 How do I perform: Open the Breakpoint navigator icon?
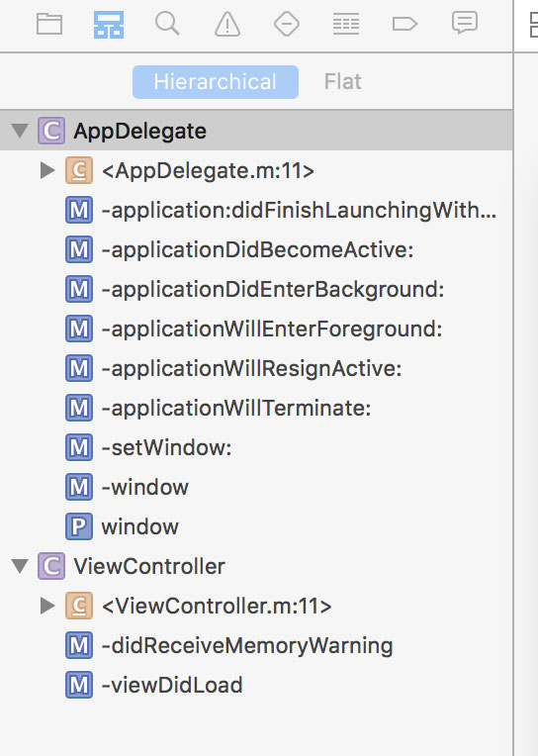pyautogui.click(x=404, y=24)
